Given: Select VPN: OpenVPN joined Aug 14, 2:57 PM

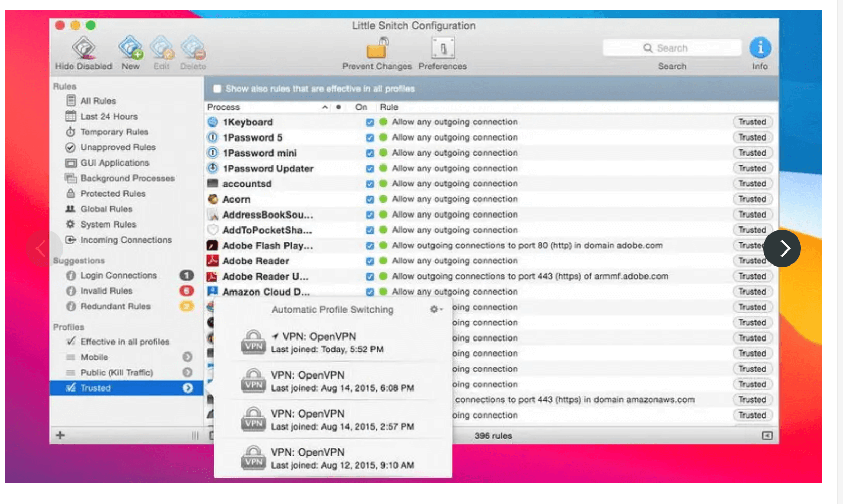Looking at the screenshot, I should 333,419.
